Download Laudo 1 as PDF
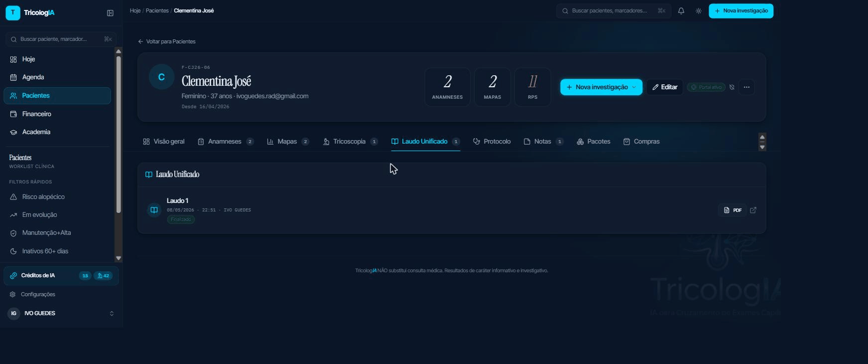This screenshot has height=364, width=868. (733, 210)
